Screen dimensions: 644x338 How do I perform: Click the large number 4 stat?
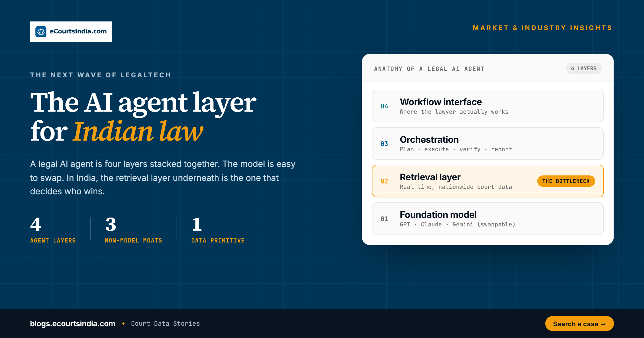(36, 224)
